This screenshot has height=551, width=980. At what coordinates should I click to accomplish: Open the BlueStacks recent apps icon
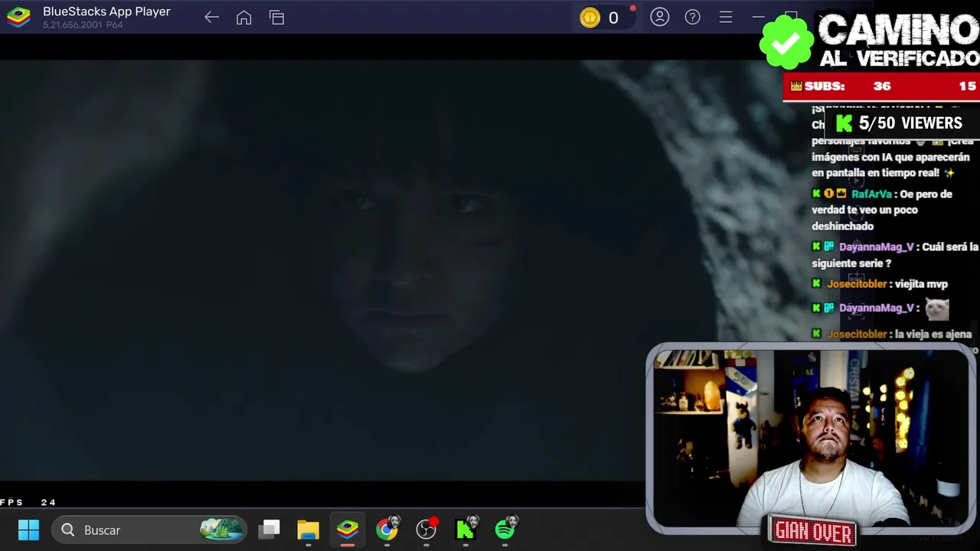(x=277, y=17)
